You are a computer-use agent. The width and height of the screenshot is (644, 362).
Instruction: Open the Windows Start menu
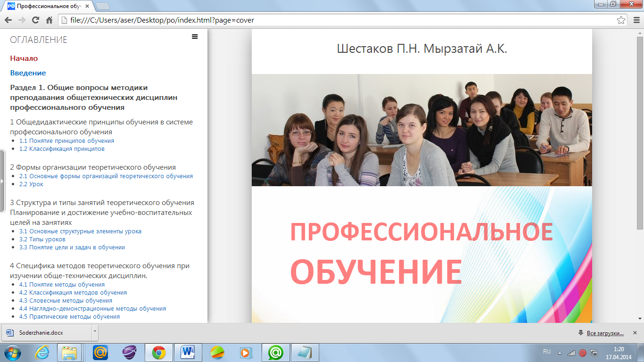[13, 352]
